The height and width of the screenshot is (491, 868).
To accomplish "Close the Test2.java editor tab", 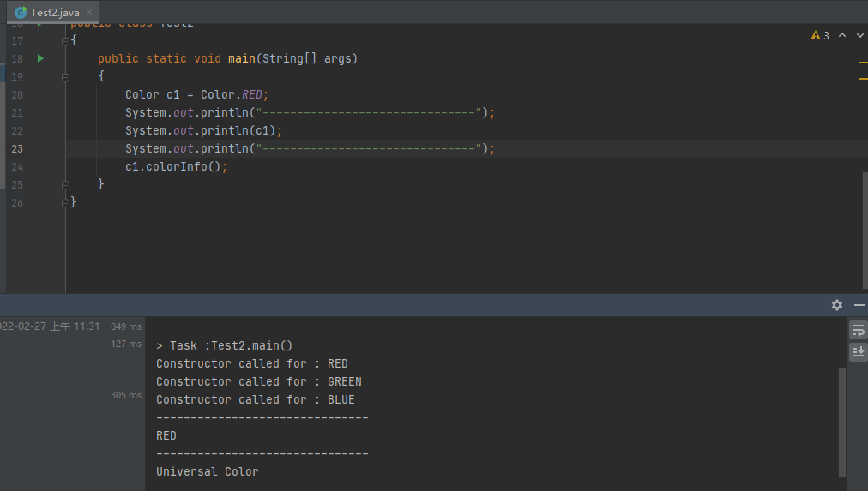I will (x=93, y=13).
